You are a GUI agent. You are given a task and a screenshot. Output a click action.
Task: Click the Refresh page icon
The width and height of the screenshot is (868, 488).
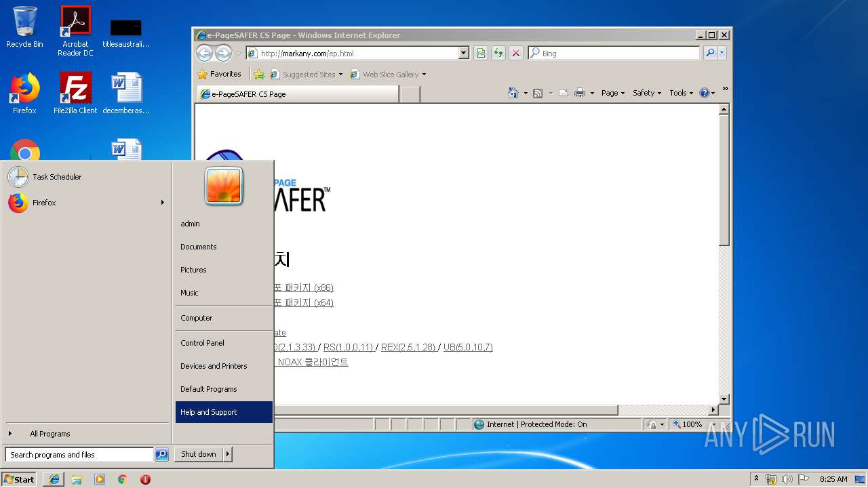click(498, 53)
